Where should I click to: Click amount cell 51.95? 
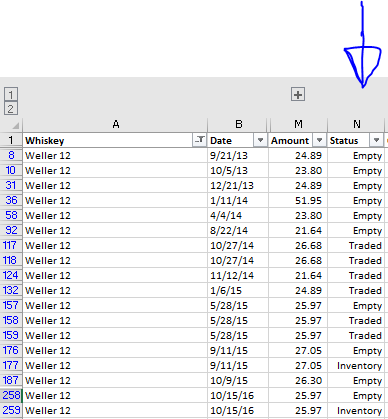click(298, 200)
